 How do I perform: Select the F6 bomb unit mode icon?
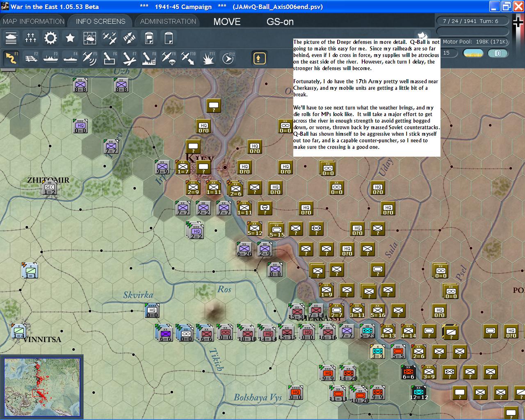(110, 58)
